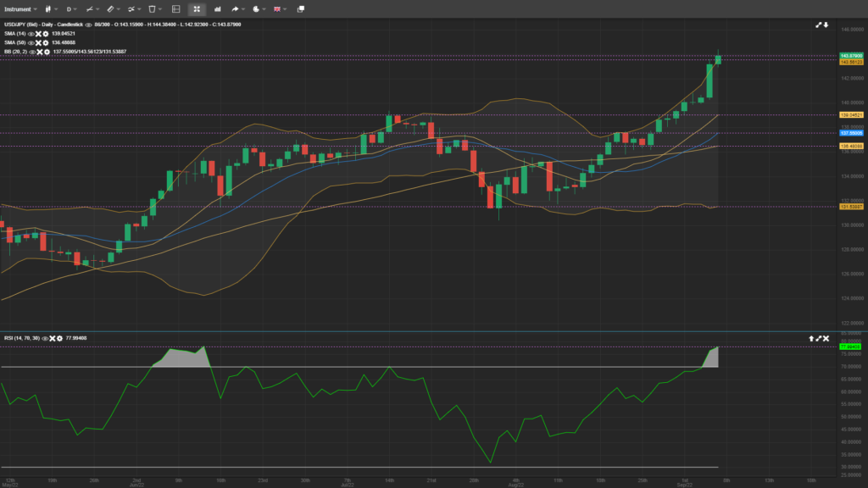This screenshot has height=488, width=868.
Task: Click the trash bin delete icon
Action: click(x=153, y=8)
